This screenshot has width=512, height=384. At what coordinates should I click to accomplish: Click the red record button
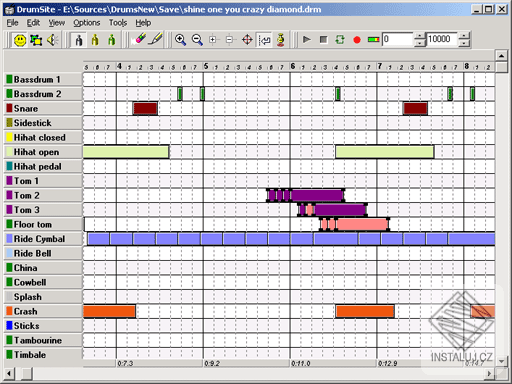[x=357, y=40]
